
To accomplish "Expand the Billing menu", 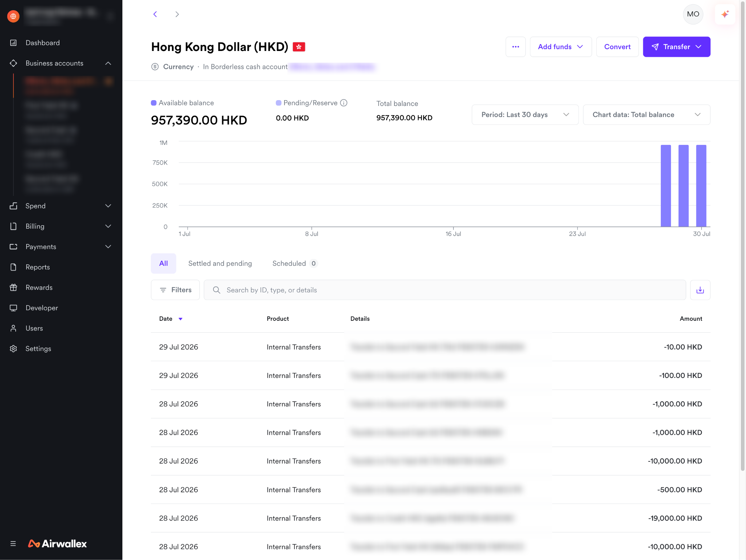I will 108,226.
